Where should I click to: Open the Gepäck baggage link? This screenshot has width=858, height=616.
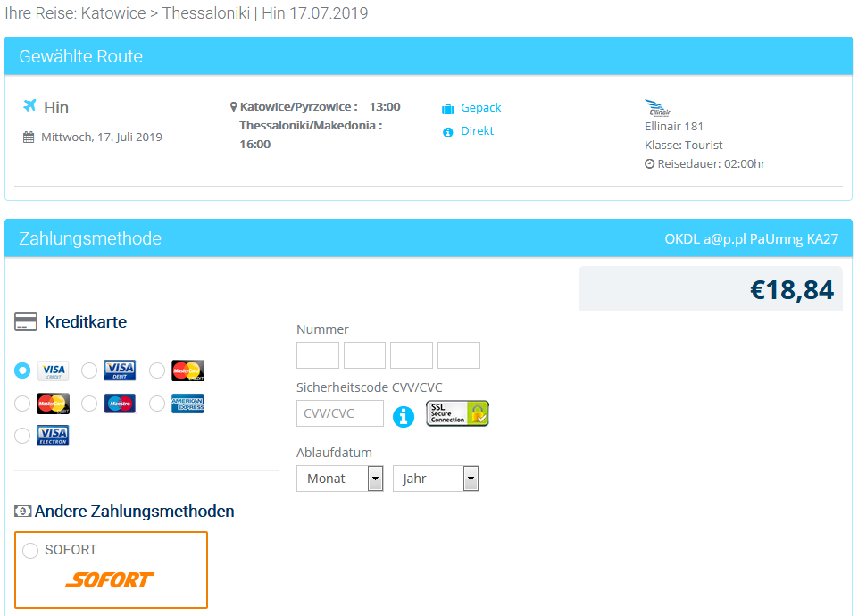click(481, 108)
